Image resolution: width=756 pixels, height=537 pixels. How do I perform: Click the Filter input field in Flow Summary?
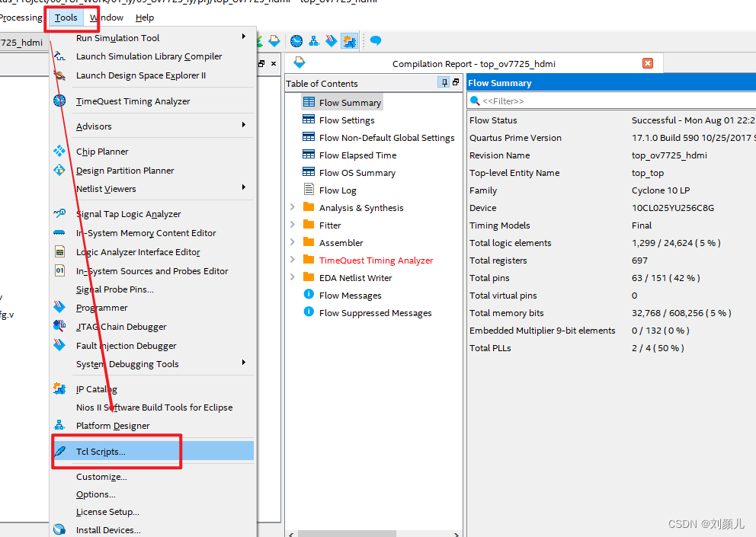(611, 101)
